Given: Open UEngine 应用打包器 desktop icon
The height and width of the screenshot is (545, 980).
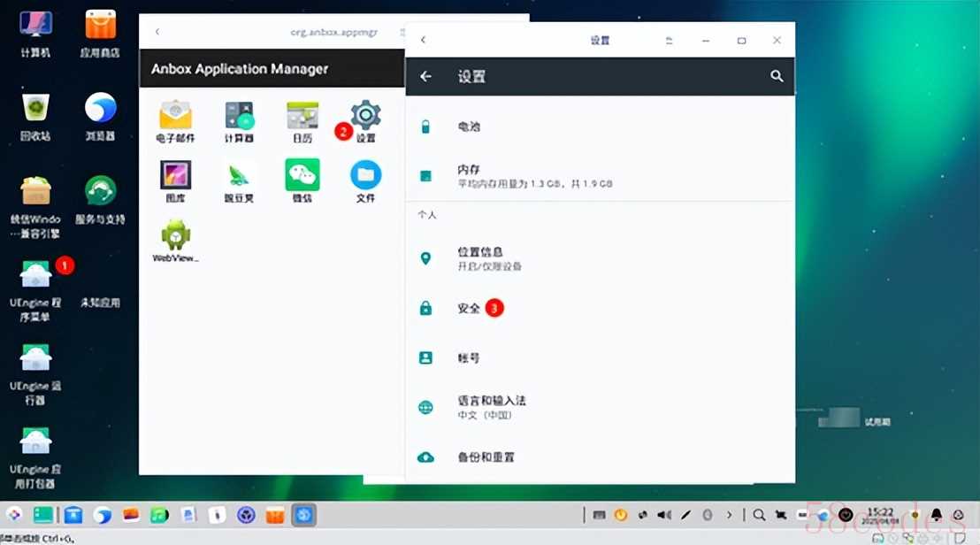Looking at the screenshot, I should tap(35, 457).
